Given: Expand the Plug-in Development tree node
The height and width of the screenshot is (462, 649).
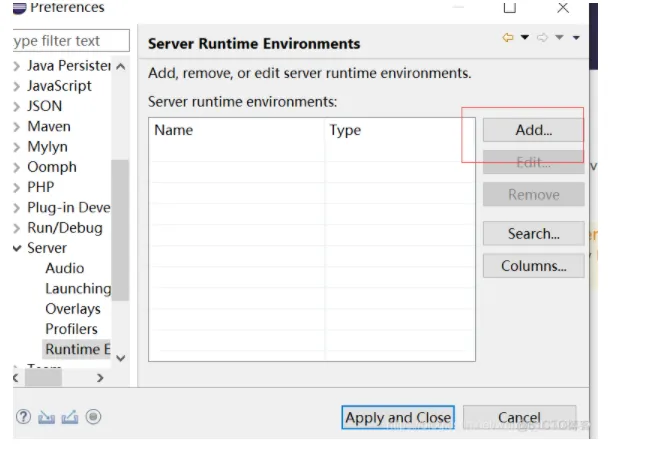Looking at the screenshot, I should click(17, 208).
